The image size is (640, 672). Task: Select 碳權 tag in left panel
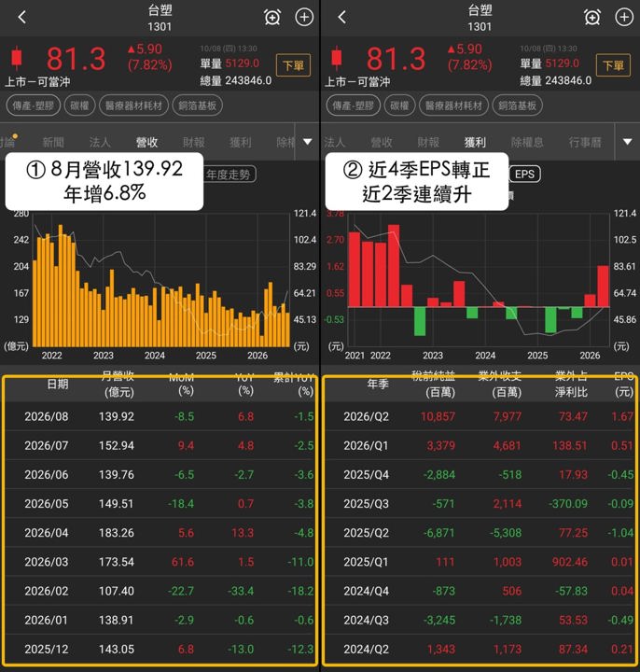[x=79, y=105]
